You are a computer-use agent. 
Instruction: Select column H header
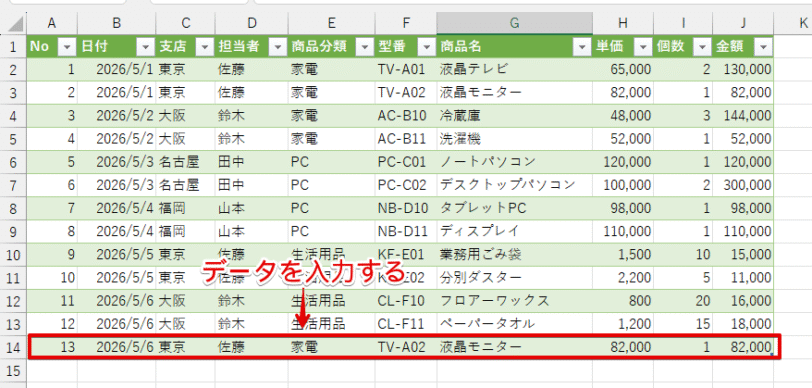tap(623, 23)
